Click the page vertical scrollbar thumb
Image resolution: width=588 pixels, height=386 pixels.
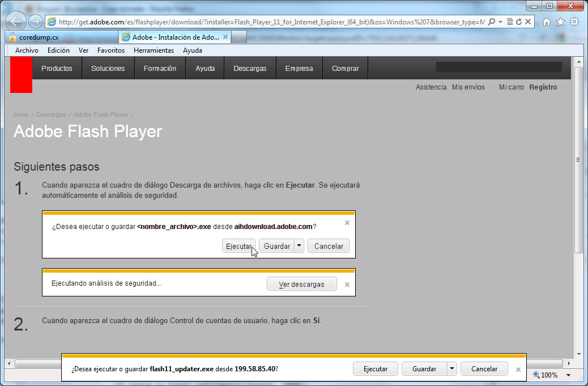pyautogui.click(x=578, y=160)
